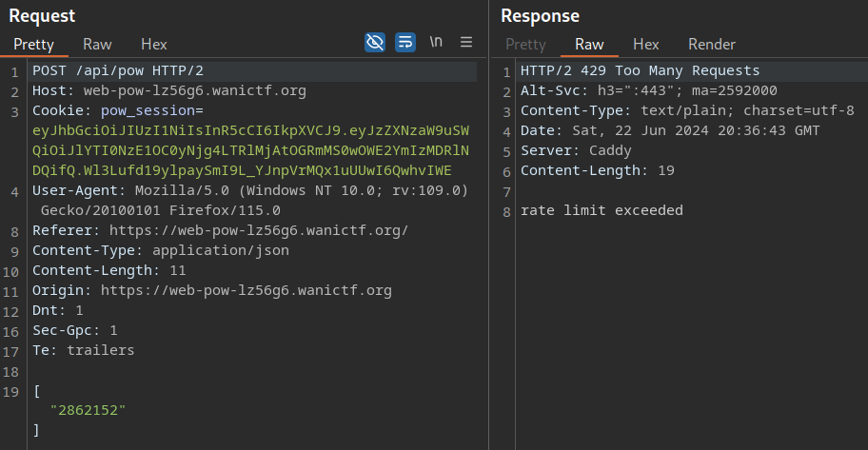Select the Response Raw tab
Image resolution: width=868 pixels, height=450 pixels.
(x=589, y=44)
